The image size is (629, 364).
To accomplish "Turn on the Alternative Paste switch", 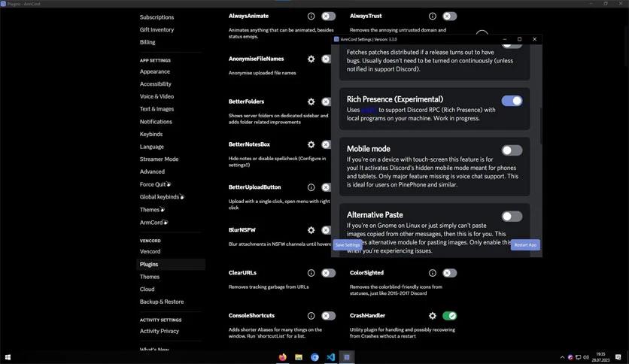I will [x=512, y=217].
